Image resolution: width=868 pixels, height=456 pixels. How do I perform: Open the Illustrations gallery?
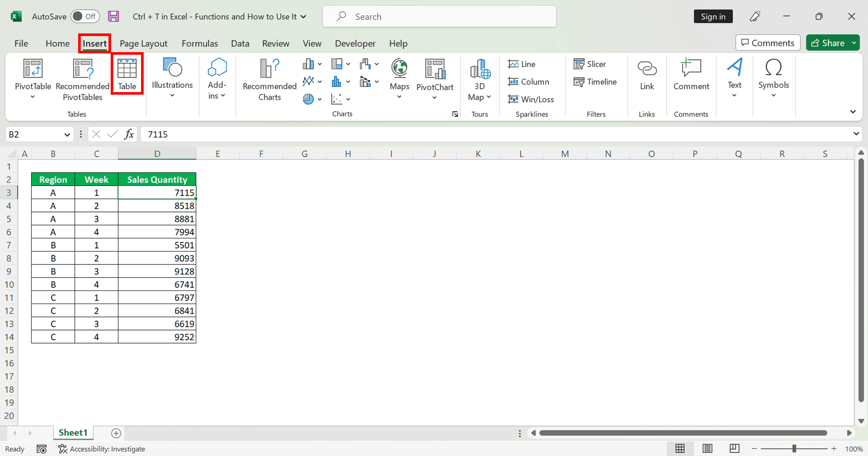coord(172,78)
